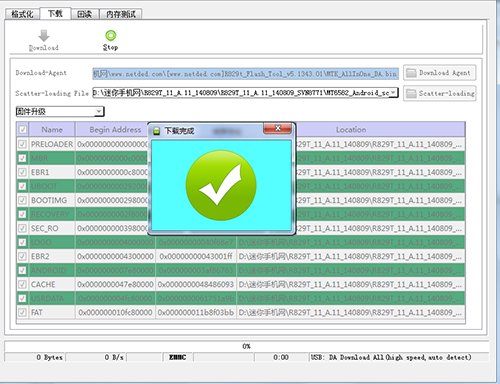Screen dimensions: 500x384
Task: Click the 0% progress bar
Action: (x=246, y=346)
